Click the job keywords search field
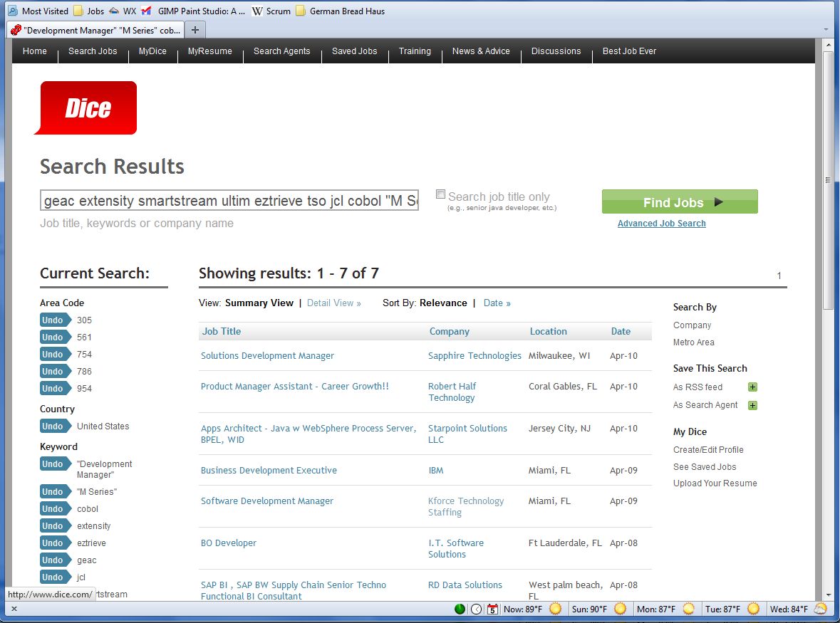 tap(229, 200)
